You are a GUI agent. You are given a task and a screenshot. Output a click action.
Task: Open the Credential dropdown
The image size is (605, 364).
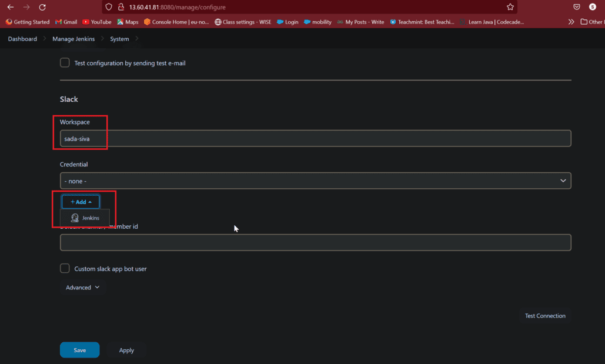pos(315,181)
